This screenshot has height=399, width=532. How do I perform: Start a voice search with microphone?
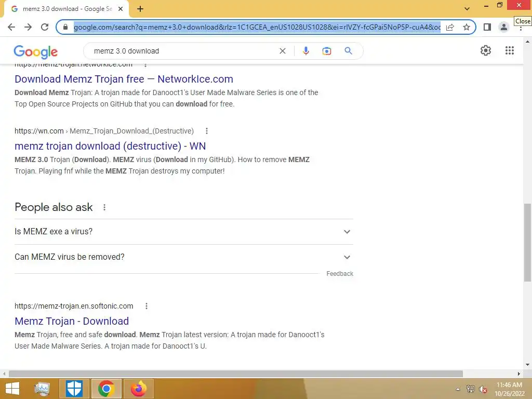pos(305,51)
